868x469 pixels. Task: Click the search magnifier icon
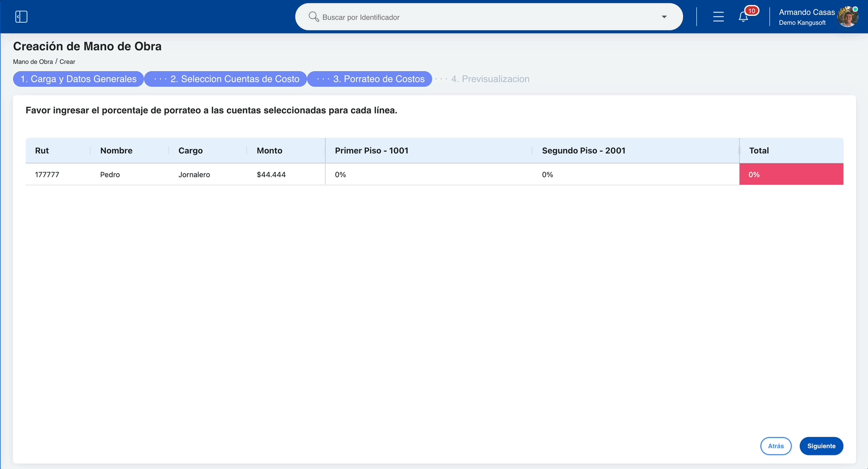[x=314, y=17]
